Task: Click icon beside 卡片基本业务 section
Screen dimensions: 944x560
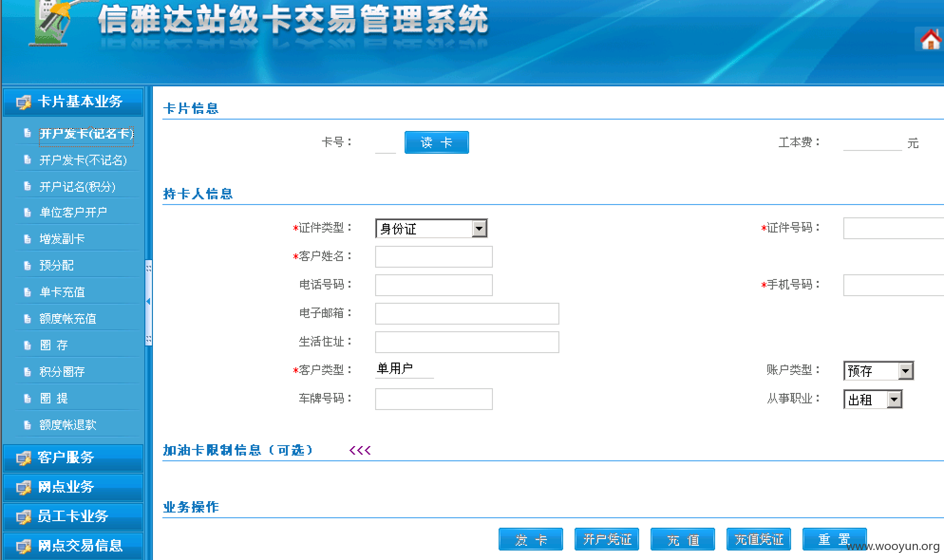Action: coord(23,102)
